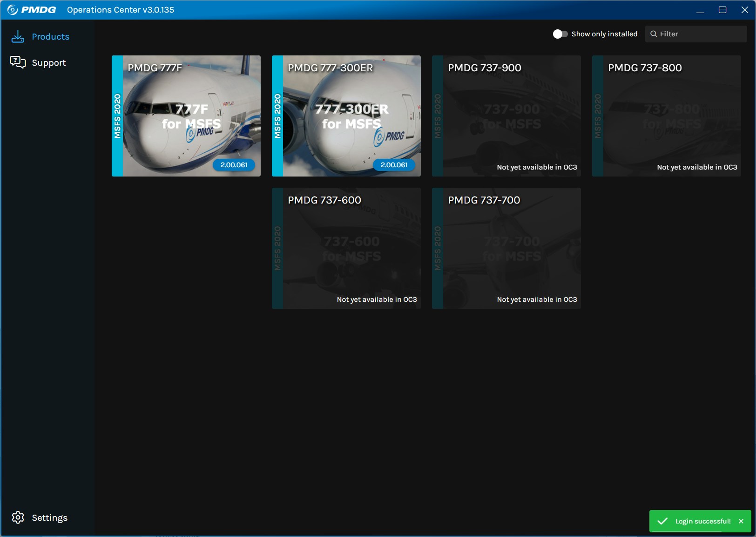Maximize the Operations Center window
756x537 pixels.
tap(722, 10)
